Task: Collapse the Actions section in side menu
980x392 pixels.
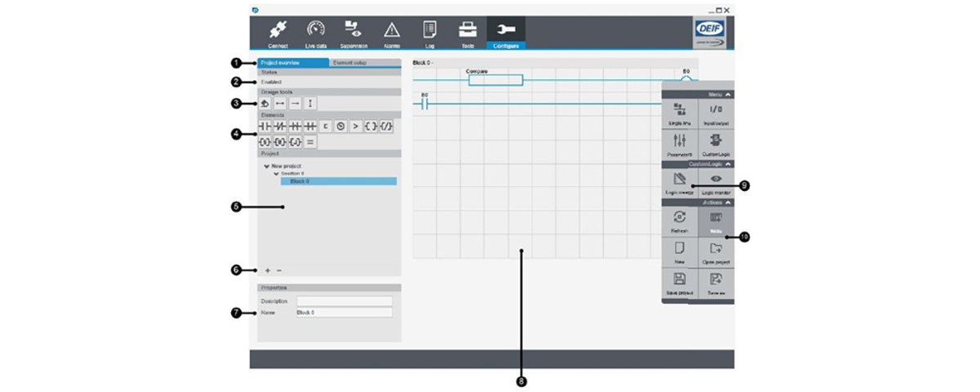Action: pyautogui.click(x=728, y=202)
